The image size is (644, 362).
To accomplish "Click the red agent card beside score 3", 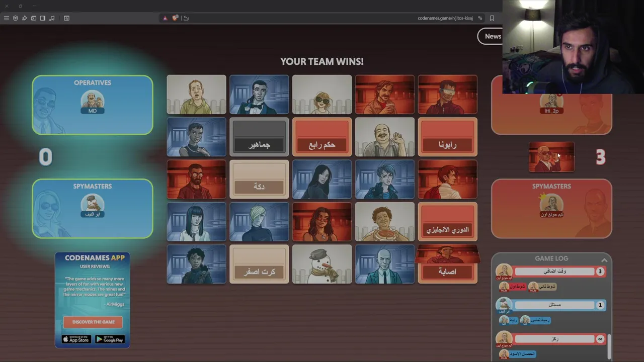I will pos(551,157).
